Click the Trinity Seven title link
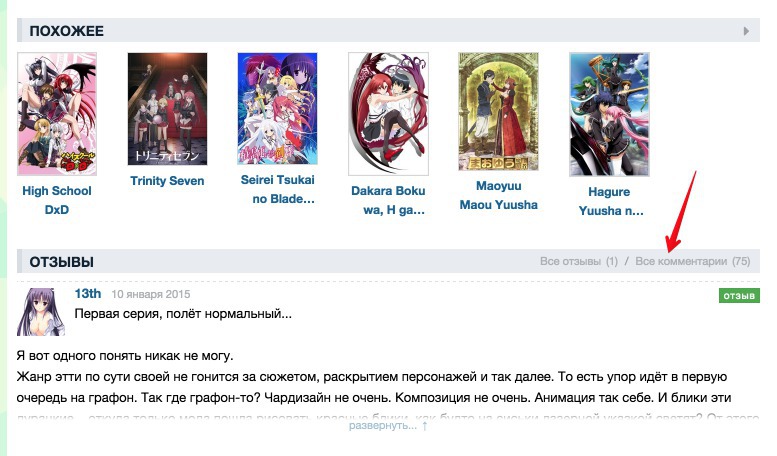The width and height of the screenshot is (777, 456). (x=167, y=181)
